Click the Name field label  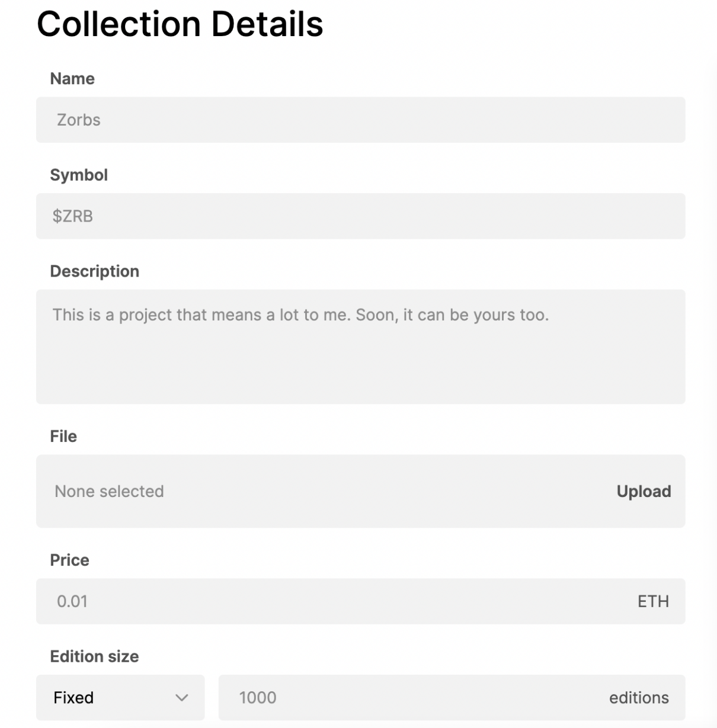pyautogui.click(x=72, y=79)
